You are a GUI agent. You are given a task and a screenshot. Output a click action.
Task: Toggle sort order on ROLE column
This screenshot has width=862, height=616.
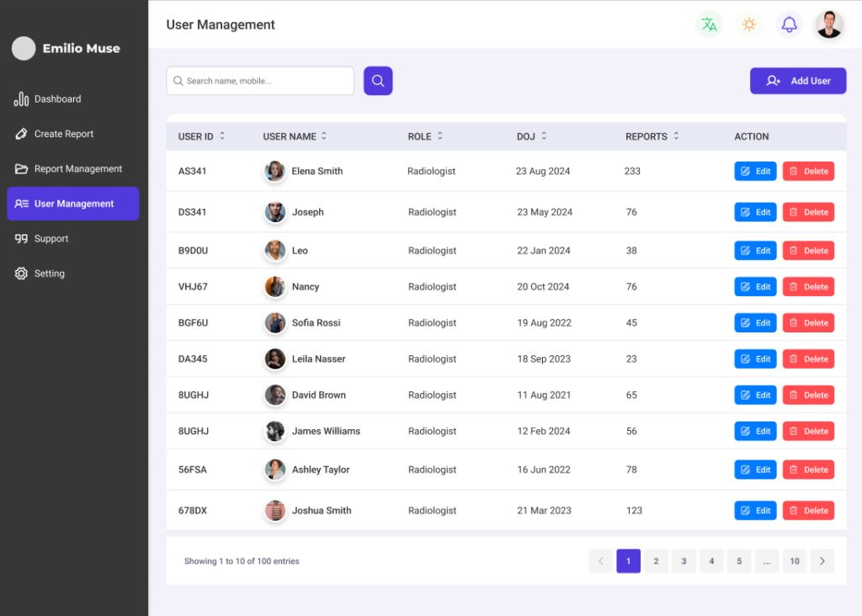[x=439, y=136]
